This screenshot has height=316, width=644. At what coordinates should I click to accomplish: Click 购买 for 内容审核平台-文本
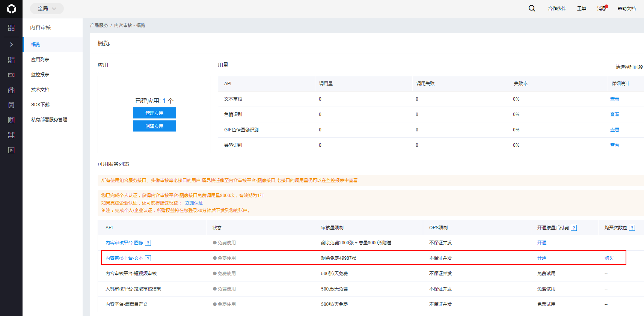click(x=609, y=258)
